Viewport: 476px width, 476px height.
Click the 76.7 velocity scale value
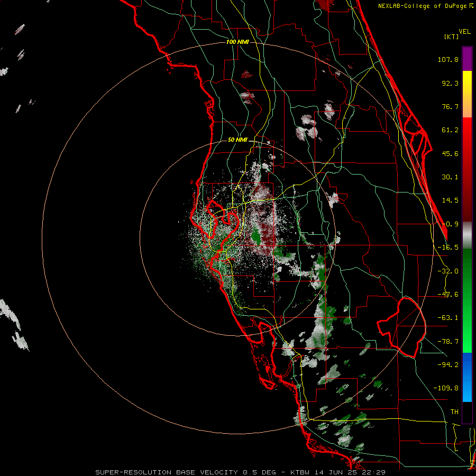tap(450, 106)
